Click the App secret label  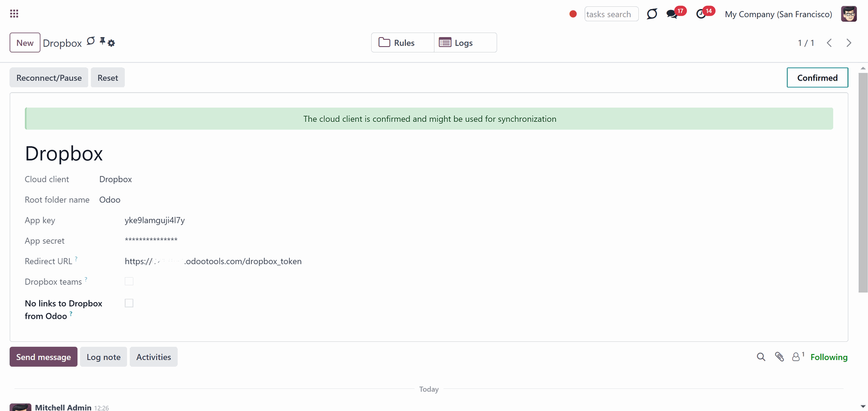point(45,241)
